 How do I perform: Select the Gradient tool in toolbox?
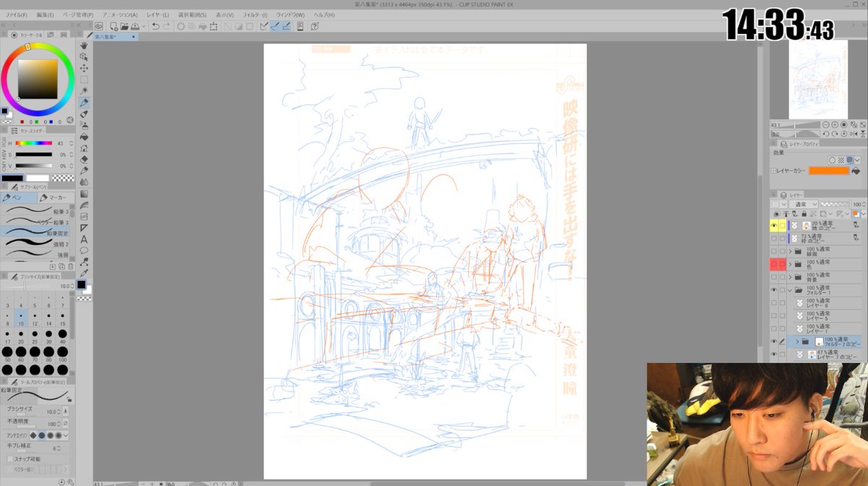85,194
